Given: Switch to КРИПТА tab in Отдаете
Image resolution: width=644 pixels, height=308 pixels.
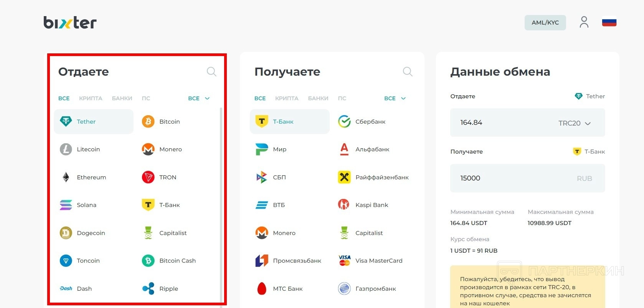Looking at the screenshot, I should pyautogui.click(x=91, y=98).
